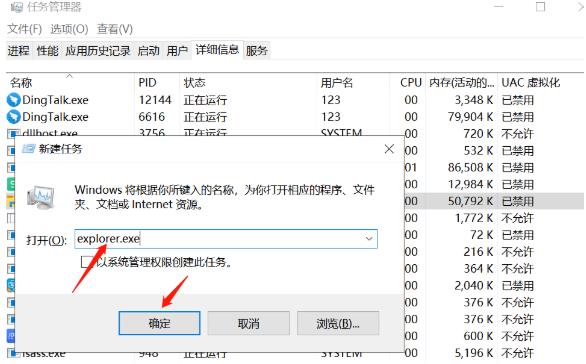
Task: Click the 364 K memory value
Action: [478, 269]
